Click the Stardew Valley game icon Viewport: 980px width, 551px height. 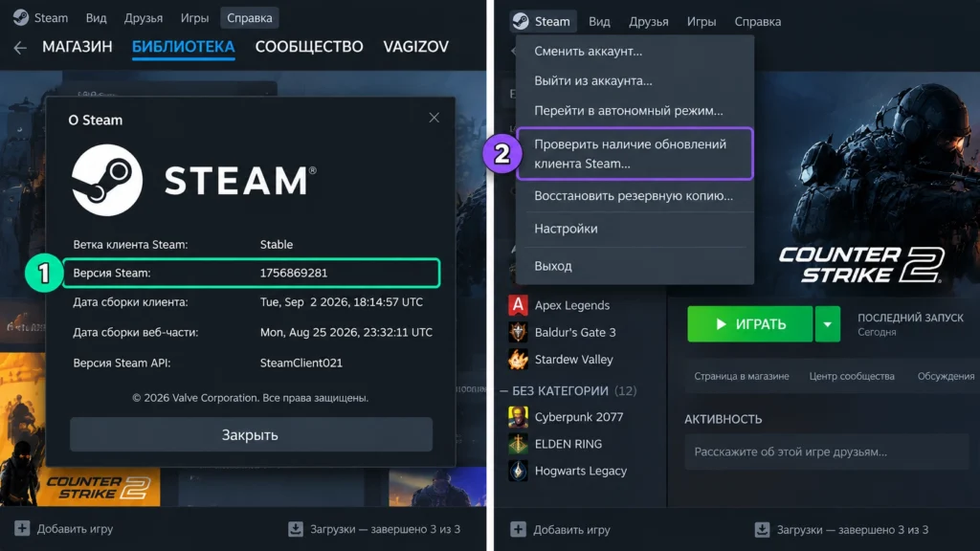tap(518, 360)
